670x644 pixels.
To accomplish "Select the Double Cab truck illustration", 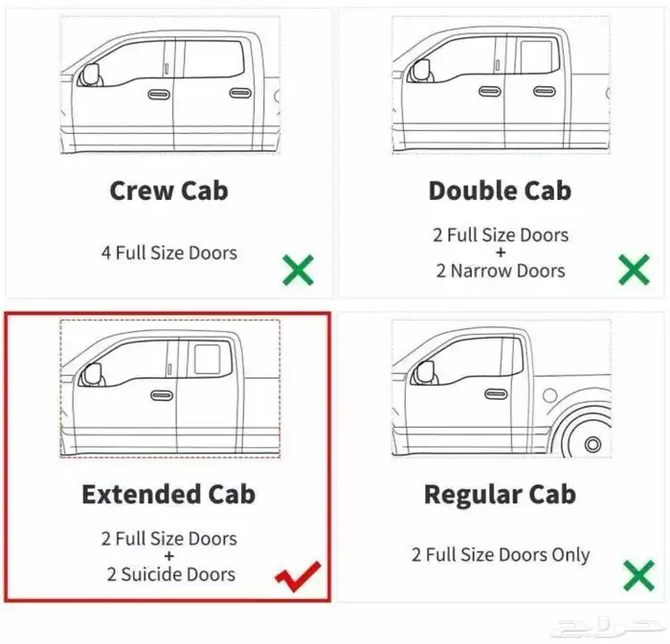I will (501, 85).
